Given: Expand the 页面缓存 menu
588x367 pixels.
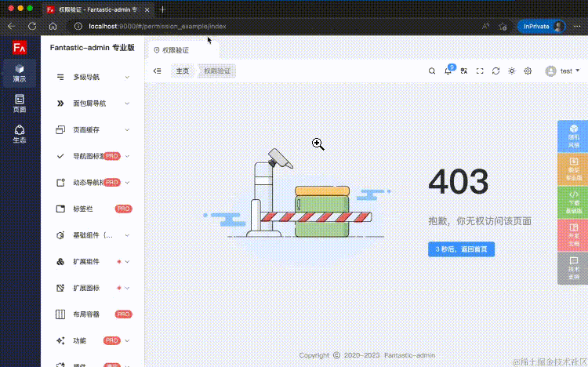Looking at the screenshot, I should coord(93,130).
